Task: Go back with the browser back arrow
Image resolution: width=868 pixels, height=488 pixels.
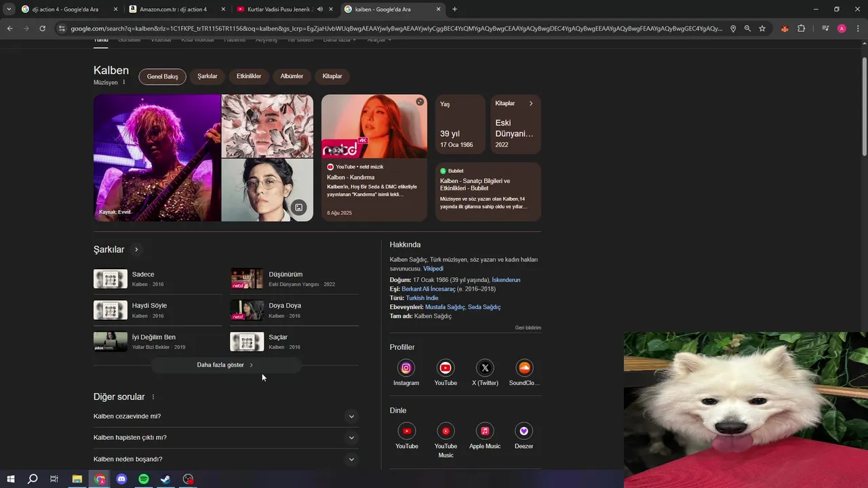Action: tap(10, 28)
